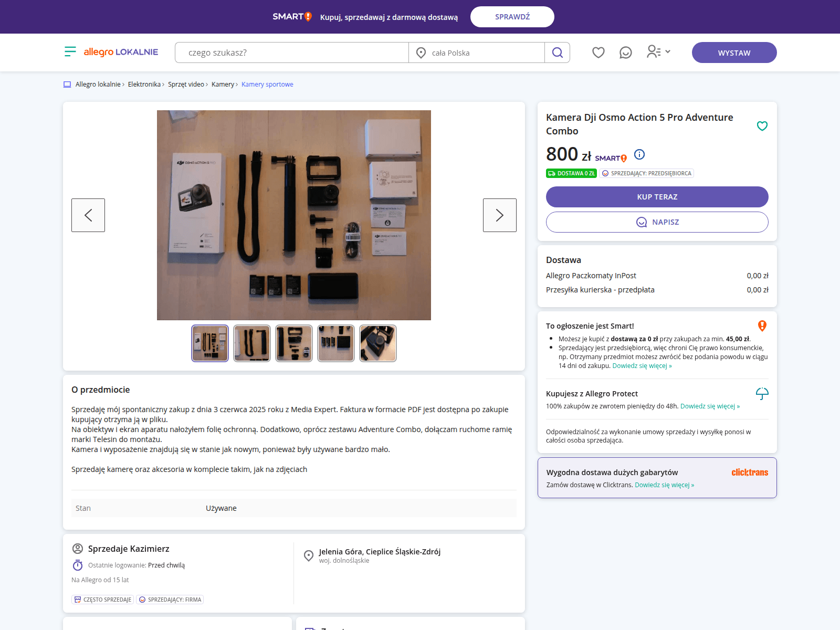Toggle the heart to save this listing

point(762,126)
